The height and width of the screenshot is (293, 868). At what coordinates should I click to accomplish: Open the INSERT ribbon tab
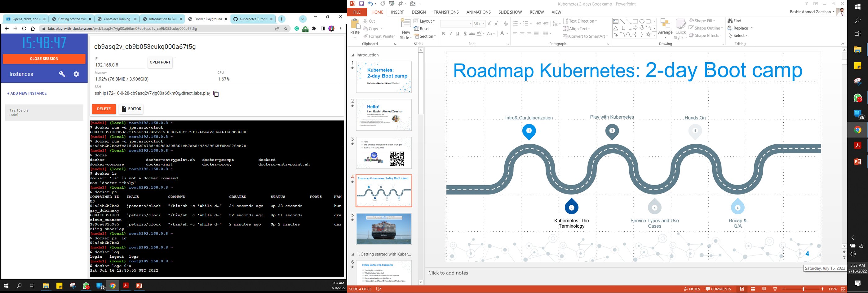pyautogui.click(x=397, y=12)
